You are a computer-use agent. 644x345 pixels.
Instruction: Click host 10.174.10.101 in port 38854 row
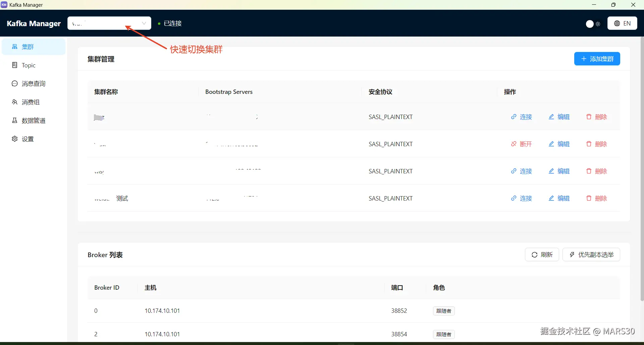tap(162, 334)
